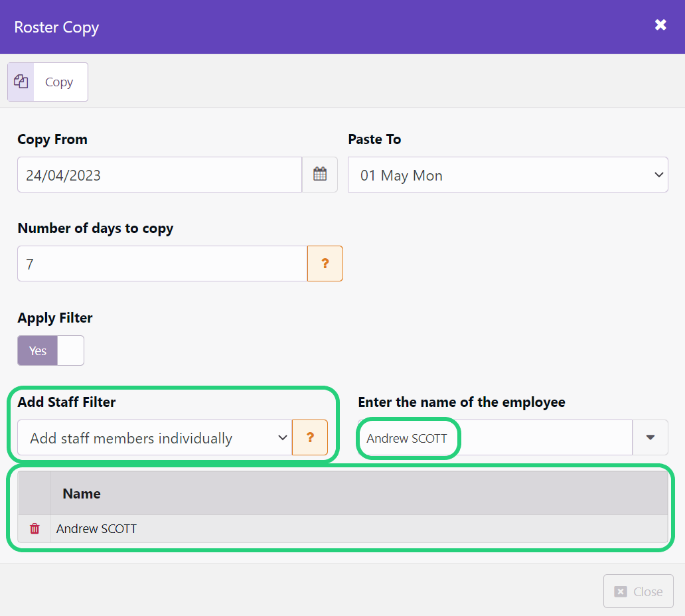Click the Close button at the bottom
Screen dimensions: 685x616
pyautogui.click(x=639, y=591)
